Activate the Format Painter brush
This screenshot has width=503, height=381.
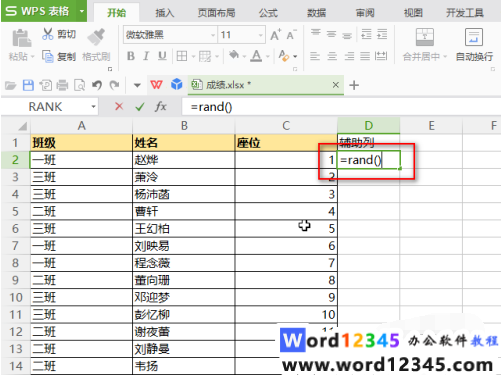pyautogui.click(x=96, y=37)
